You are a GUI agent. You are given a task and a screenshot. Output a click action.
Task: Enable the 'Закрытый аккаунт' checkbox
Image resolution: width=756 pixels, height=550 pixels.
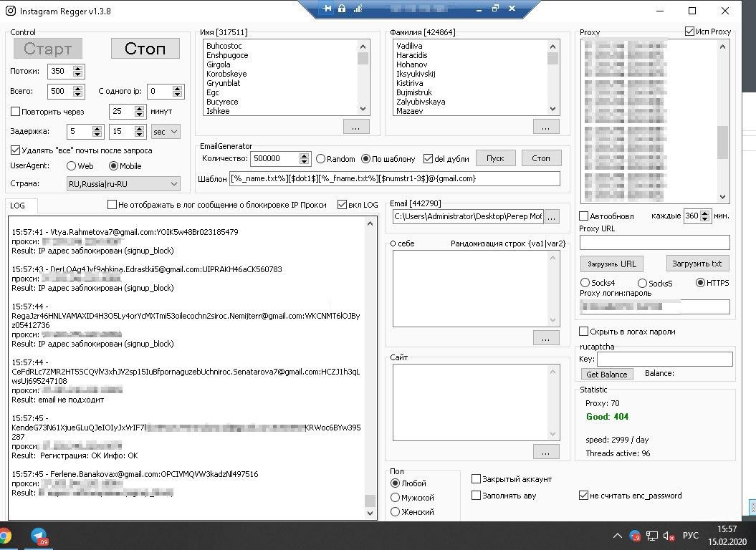[x=477, y=479]
